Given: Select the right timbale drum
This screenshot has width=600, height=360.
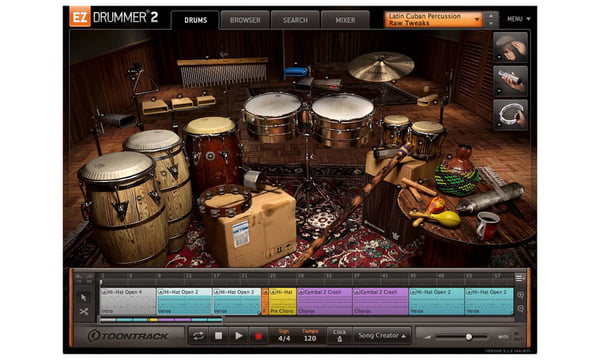Looking at the screenshot, I should pyautogui.click(x=342, y=119).
